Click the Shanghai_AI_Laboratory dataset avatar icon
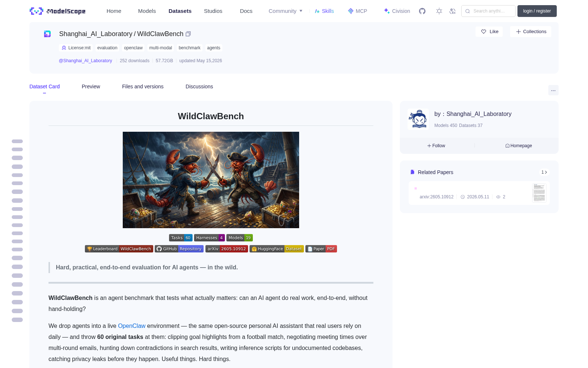 (x=47, y=34)
